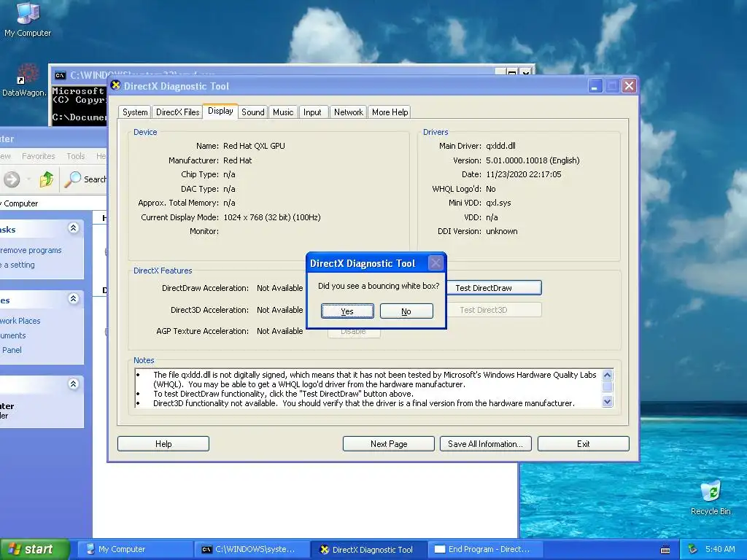The width and height of the screenshot is (747, 560).
Task: Open Documents link in sidebar
Action: [x=13, y=335]
